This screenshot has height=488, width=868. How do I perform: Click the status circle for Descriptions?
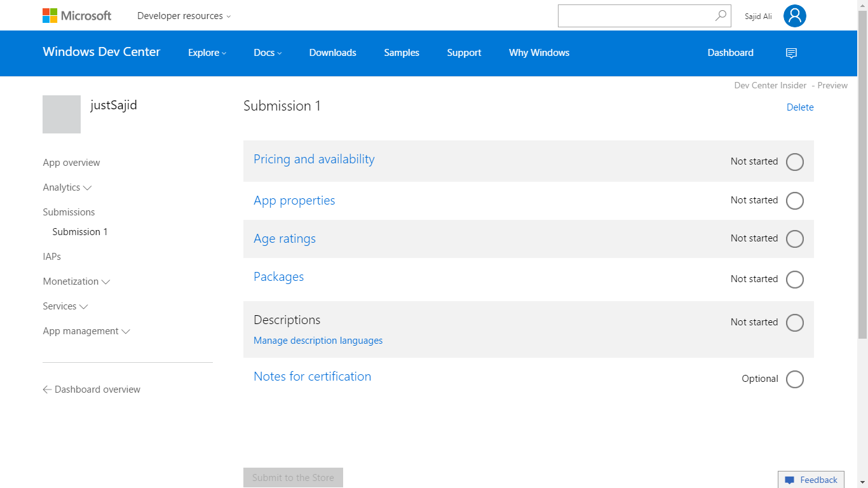795,323
